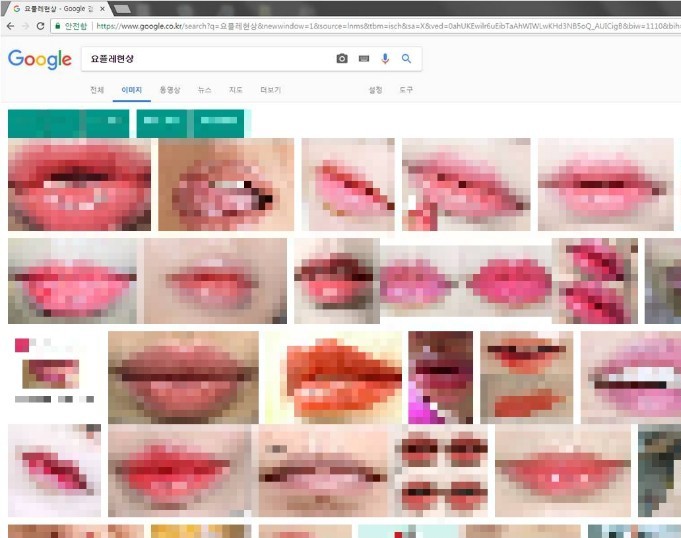
Task: Switch to the 지도 (Maps) tab
Action: click(236, 90)
